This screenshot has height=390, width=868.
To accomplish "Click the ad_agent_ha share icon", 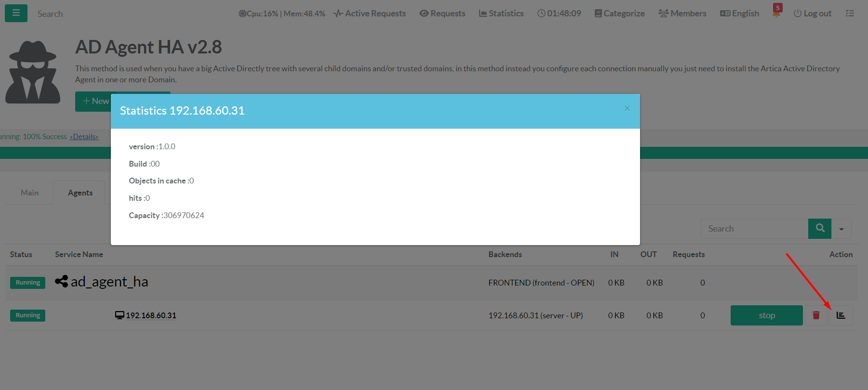I will pos(61,281).
